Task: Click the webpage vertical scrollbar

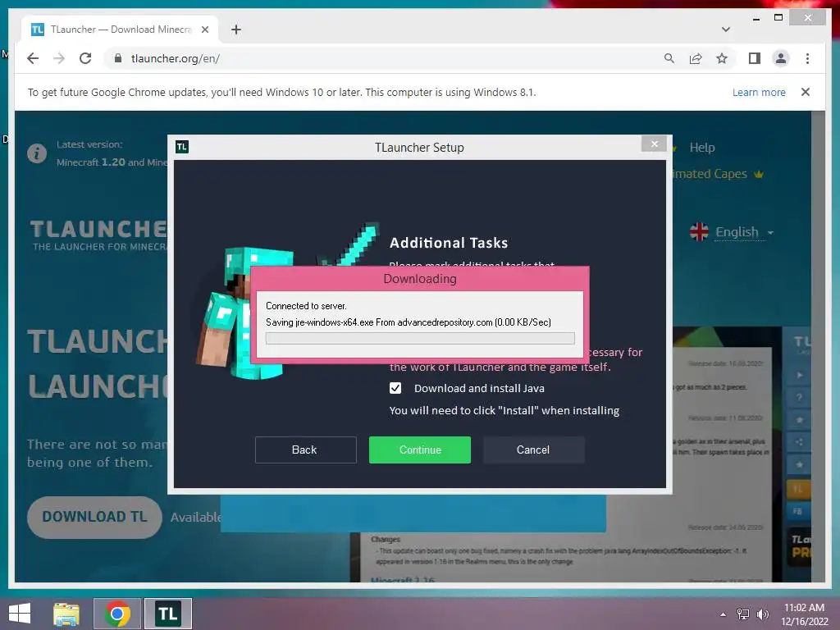Action: (x=818, y=346)
